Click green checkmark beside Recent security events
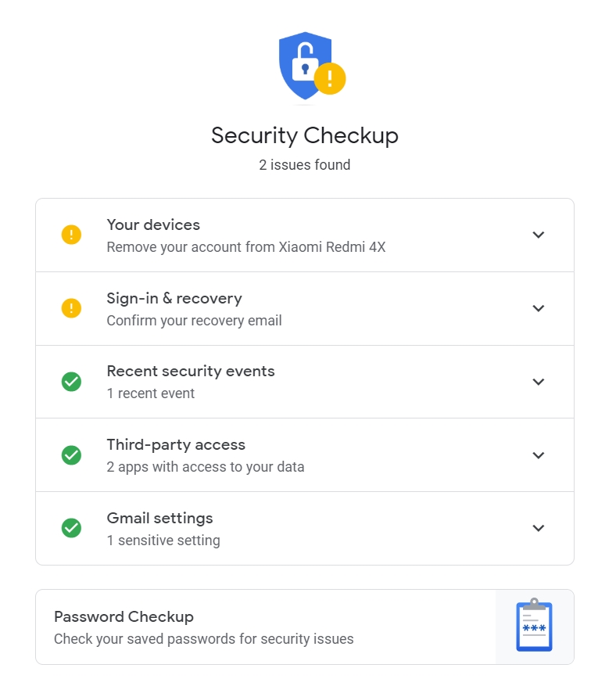This screenshot has height=686, width=616. coord(71,382)
